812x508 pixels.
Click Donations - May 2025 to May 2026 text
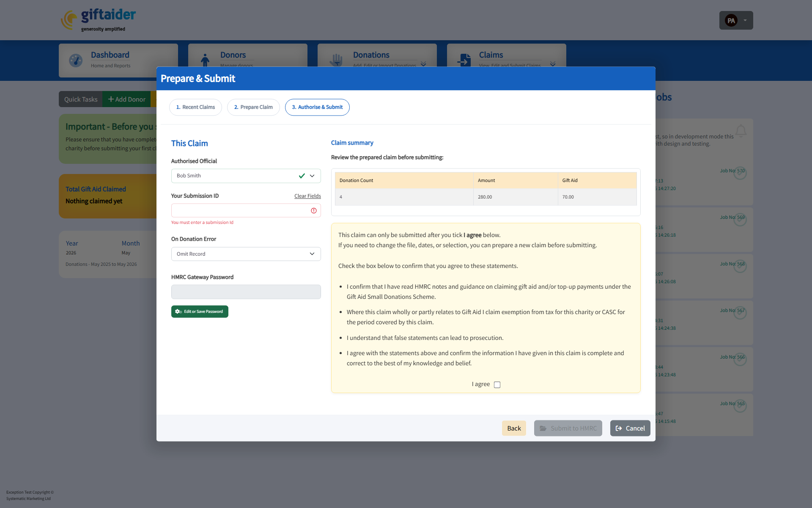tap(101, 264)
